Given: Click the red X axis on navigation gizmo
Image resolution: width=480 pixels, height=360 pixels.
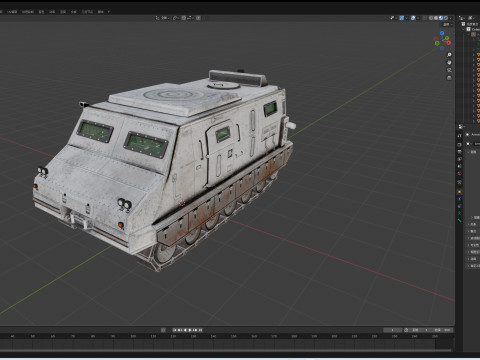Looking at the screenshot, I should click(x=449, y=43).
